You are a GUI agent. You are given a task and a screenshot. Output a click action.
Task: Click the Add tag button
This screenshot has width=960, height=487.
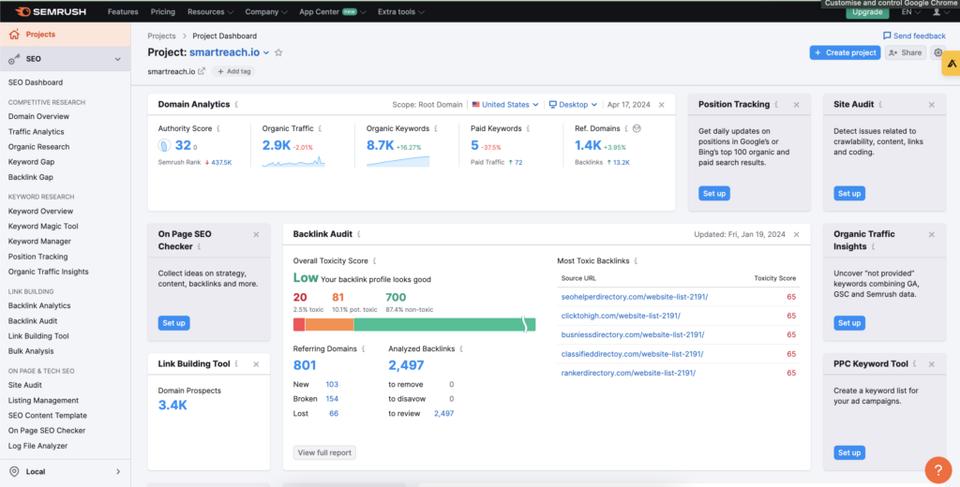234,71
